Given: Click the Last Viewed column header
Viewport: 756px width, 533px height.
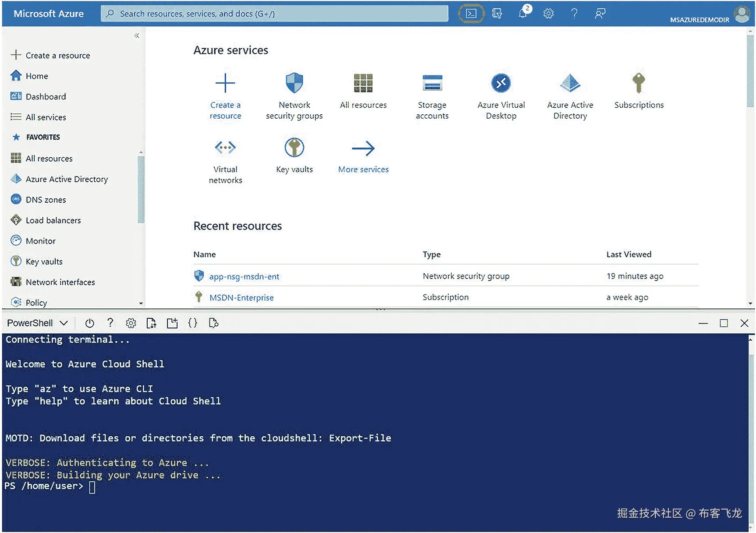Looking at the screenshot, I should click(x=629, y=254).
